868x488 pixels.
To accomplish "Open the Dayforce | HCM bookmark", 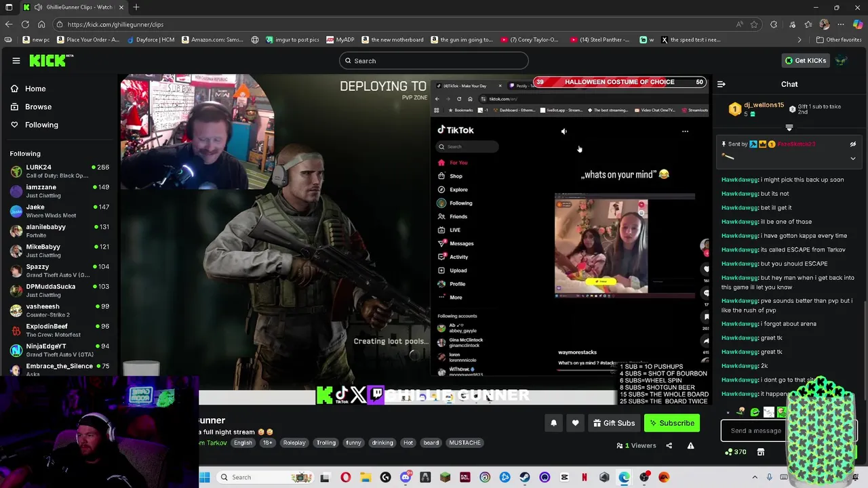I will [151, 39].
